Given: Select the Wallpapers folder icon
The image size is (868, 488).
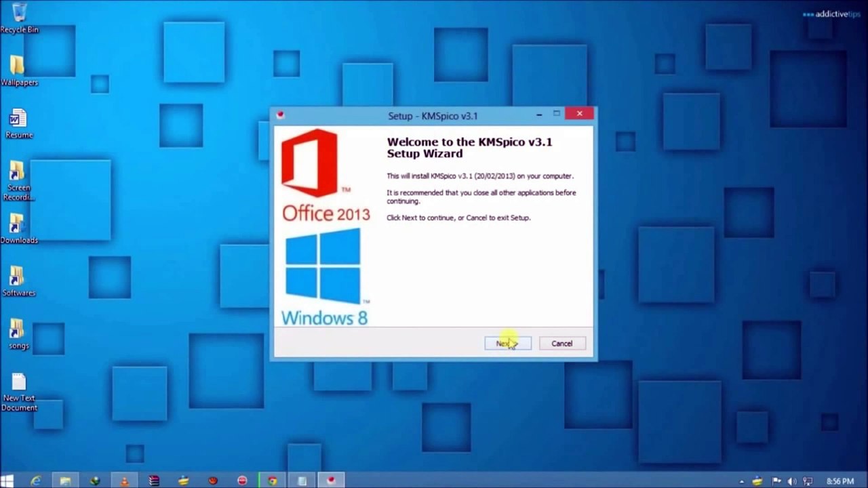Looking at the screenshot, I should click(x=19, y=70).
